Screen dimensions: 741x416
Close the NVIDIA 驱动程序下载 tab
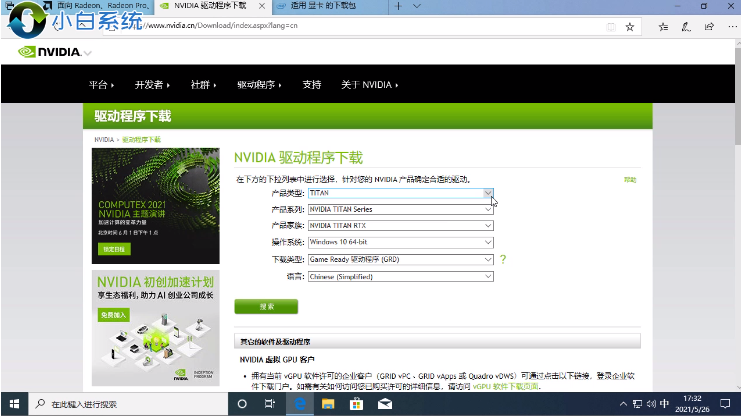pyautogui.click(x=262, y=6)
